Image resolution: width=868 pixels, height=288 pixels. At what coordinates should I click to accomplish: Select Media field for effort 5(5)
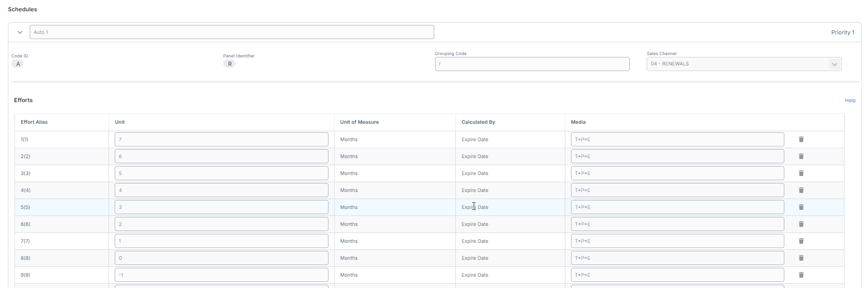pyautogui.click(x=677, y=207)
